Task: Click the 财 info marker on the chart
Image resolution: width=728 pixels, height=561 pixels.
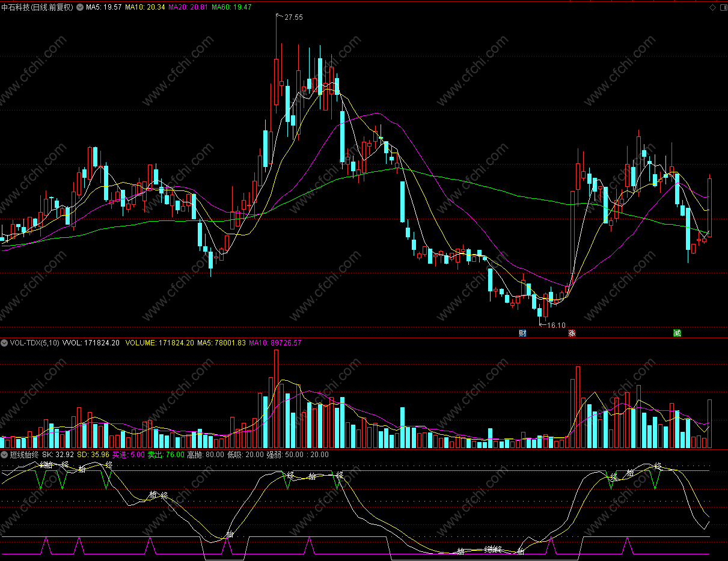Action: point(522,333)
